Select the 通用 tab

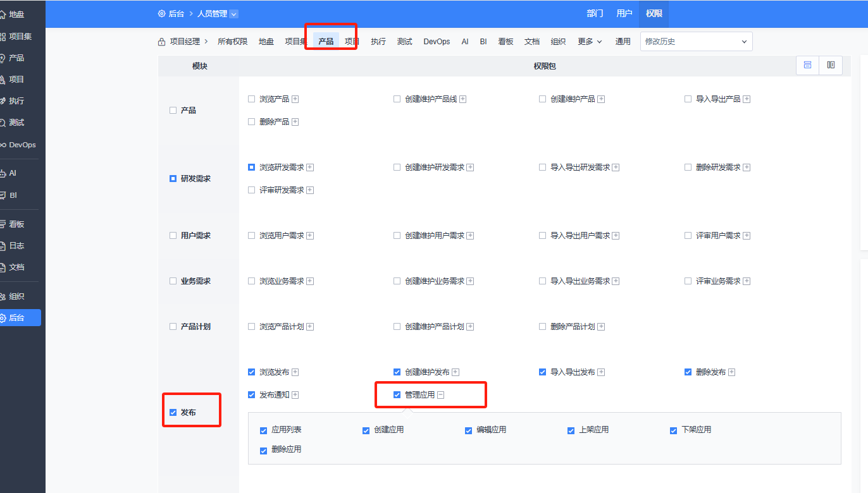pos(623,42)
